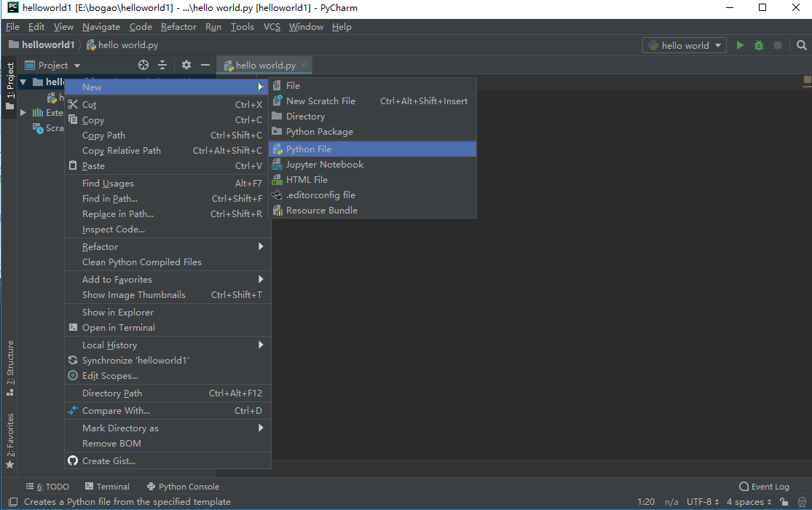Open the File menu

click(12, 27)
